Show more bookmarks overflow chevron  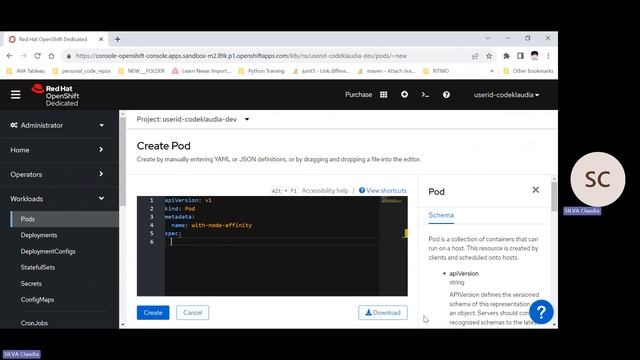coord(492,71)
